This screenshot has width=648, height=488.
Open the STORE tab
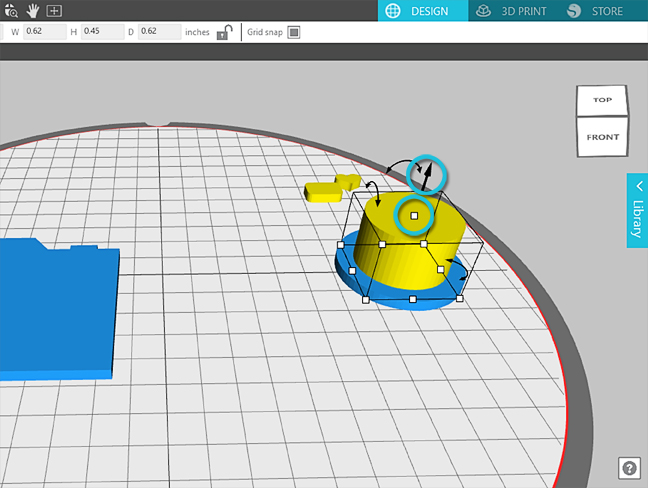coord(596,11)
